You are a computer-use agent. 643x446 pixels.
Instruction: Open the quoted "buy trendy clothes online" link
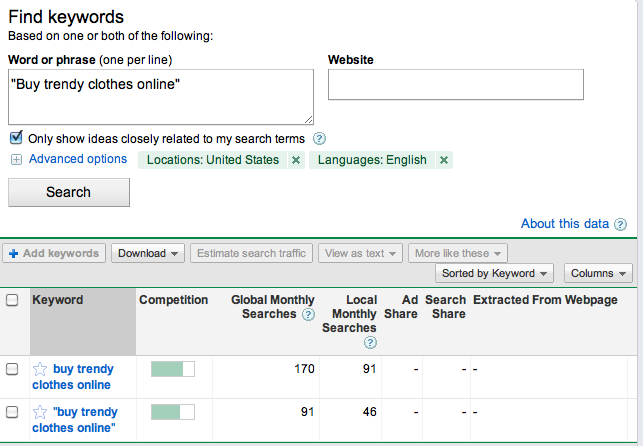pos(75,420)
